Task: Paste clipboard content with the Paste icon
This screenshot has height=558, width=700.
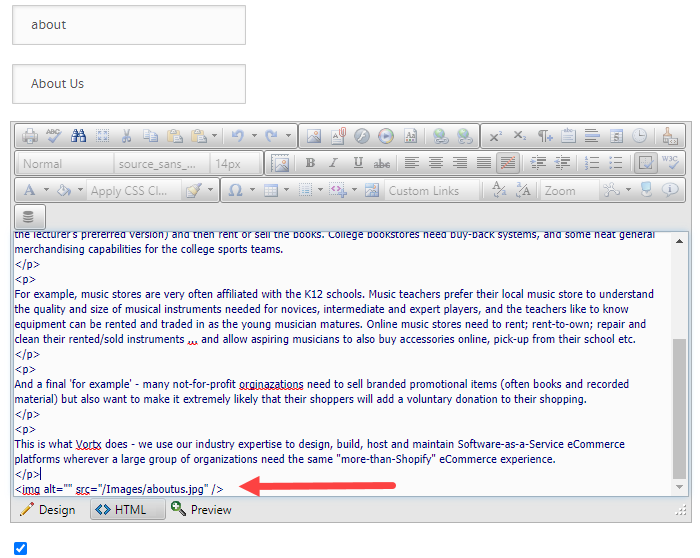Action: [175, 136]
